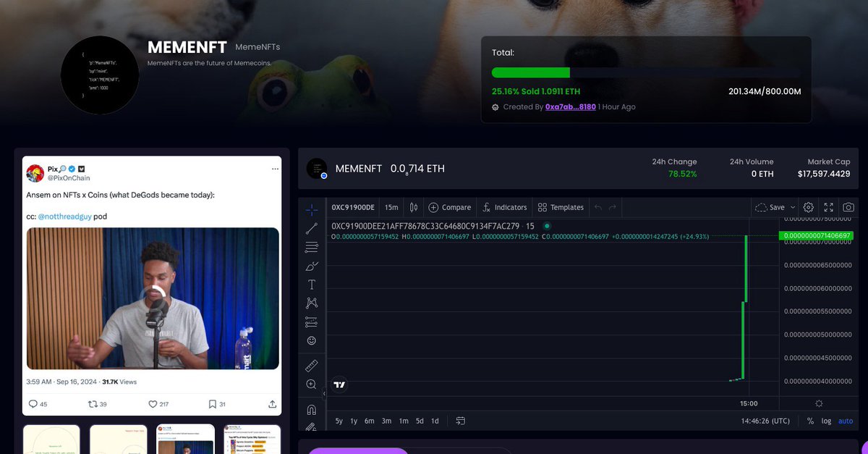Open the @notthreadguy mention link
The image size is (868, 454).
point(64,217)
